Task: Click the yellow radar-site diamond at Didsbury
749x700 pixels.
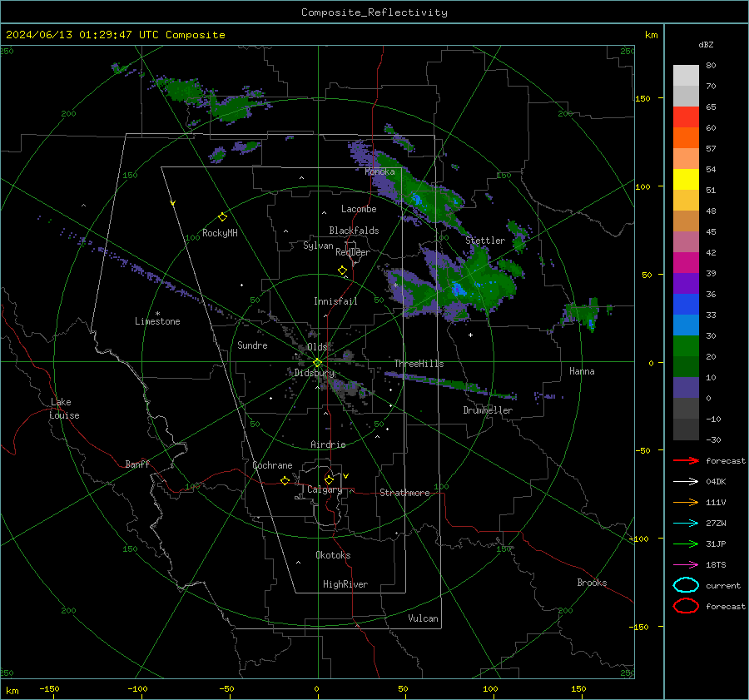Action: (317, 363)
